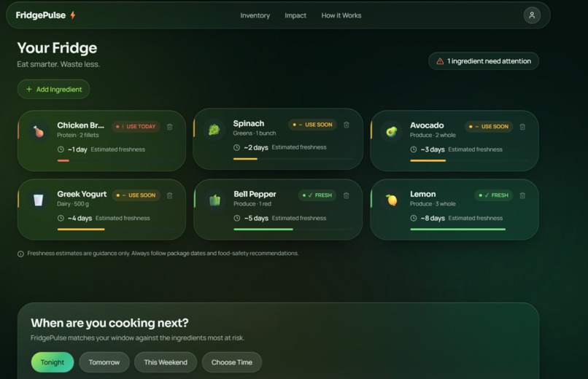Click the Avocado freshness progress bar
The width and height of the screenshot is (588, 379).
pyautogui.click(x=470, y=160)
